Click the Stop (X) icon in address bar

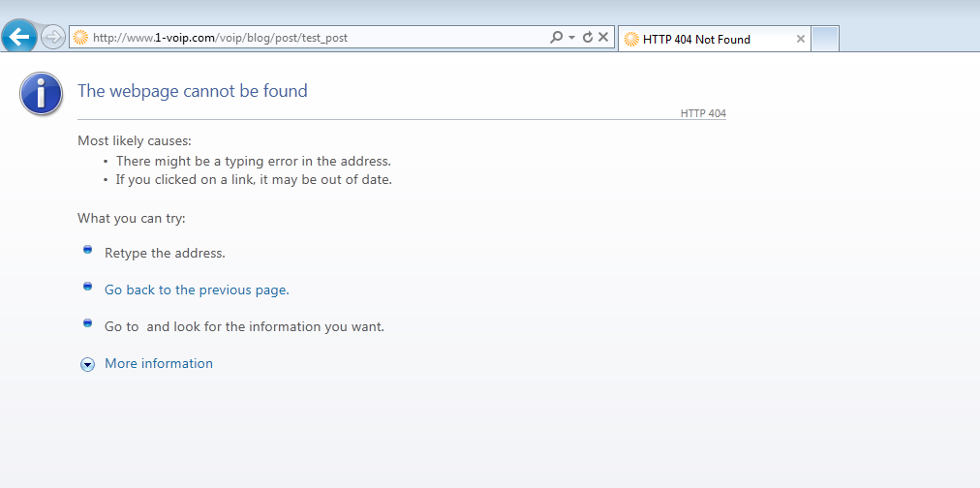[x=603, y=38]
